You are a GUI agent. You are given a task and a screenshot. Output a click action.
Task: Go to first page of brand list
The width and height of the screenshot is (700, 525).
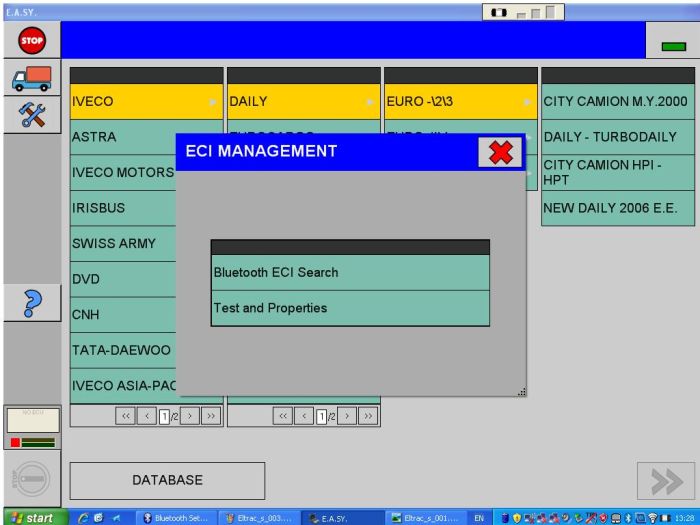click(125, 416)
